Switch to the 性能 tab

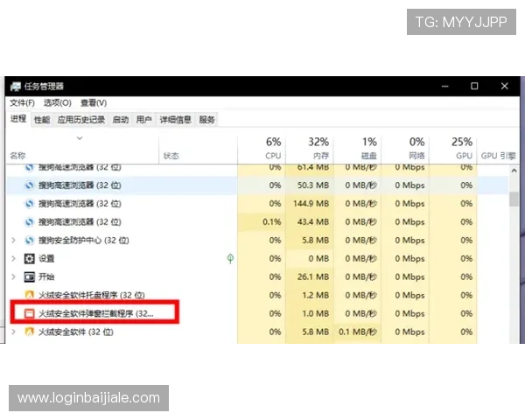(x=42, y=120)
